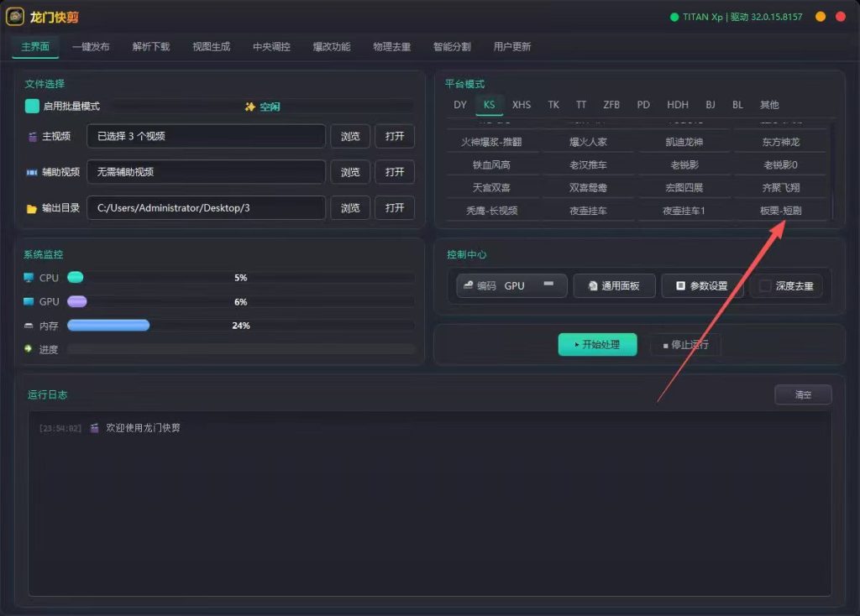This screenshot has width=860, height=616.
Task: Select the DY platform tab
Action: pyautogui.click(x=460, y=105)
